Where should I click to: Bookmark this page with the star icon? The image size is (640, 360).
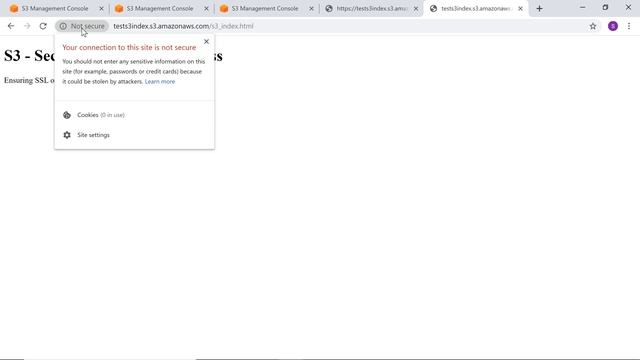(593, 26)
